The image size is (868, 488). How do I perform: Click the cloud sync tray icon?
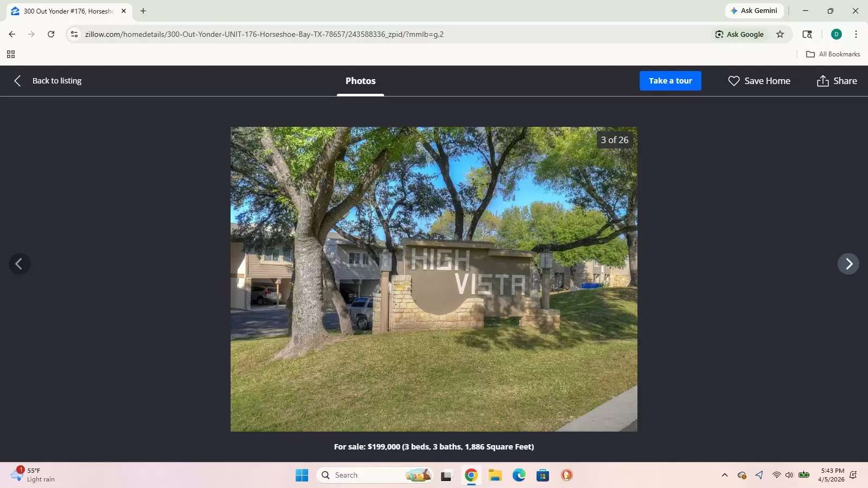tap(742, 476)
